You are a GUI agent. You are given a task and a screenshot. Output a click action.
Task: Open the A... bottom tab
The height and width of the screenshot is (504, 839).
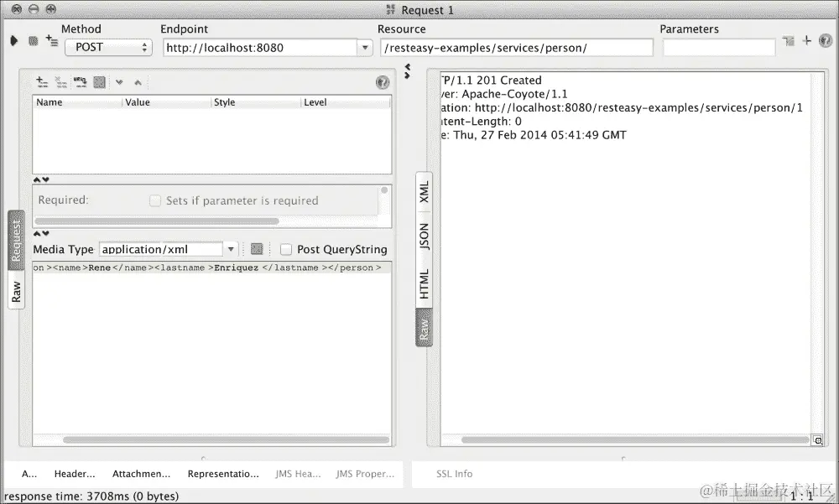(29, 474)
